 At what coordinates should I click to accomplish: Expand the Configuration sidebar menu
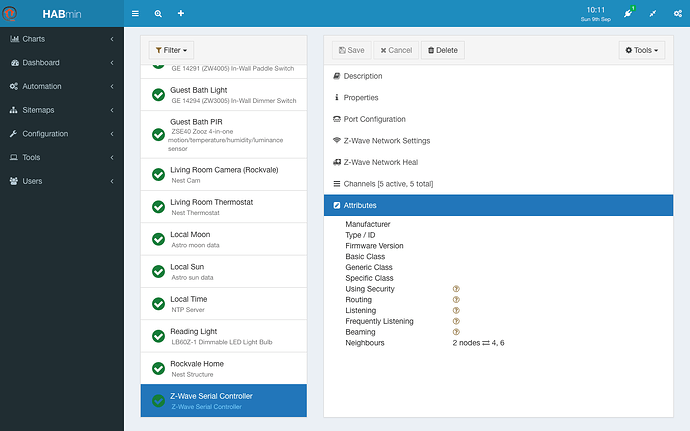(x=62, y=134)
